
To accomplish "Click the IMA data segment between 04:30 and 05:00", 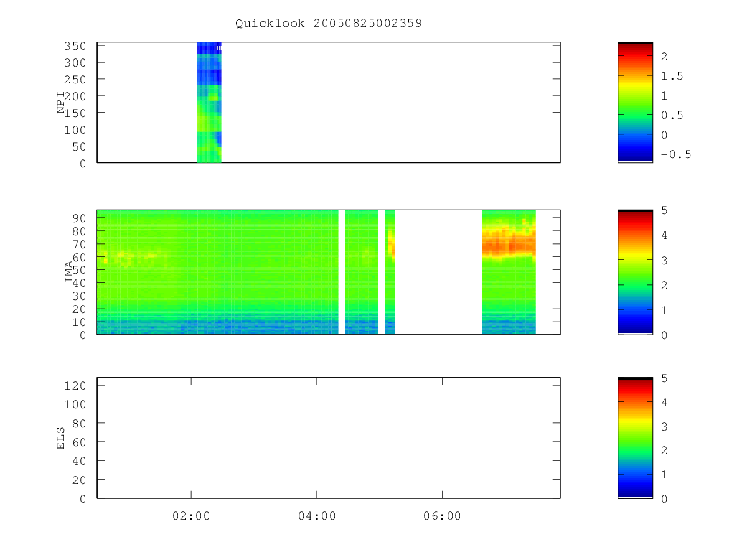I will point(362,272).
